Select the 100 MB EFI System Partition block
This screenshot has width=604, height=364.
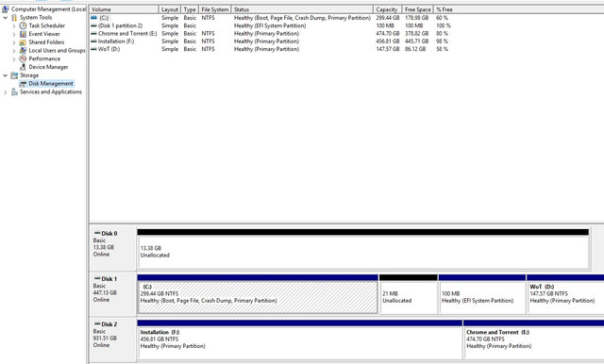click(482, 297)
